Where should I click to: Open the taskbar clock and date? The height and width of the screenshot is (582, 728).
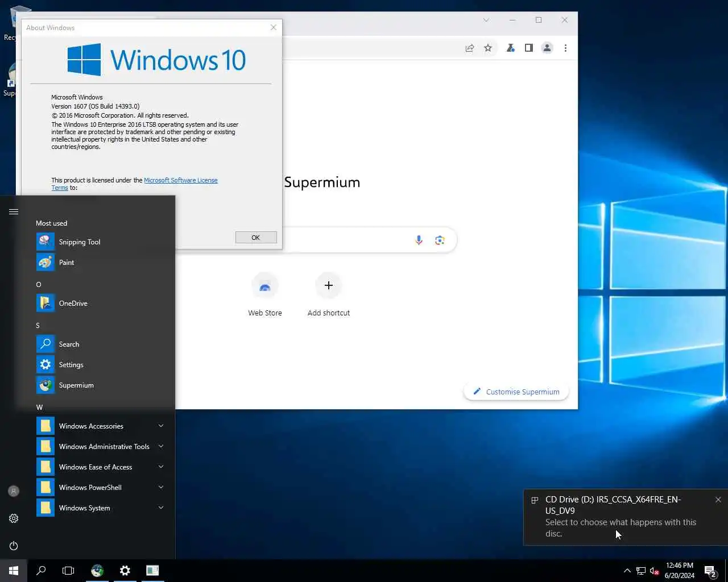tap(680, 571)
